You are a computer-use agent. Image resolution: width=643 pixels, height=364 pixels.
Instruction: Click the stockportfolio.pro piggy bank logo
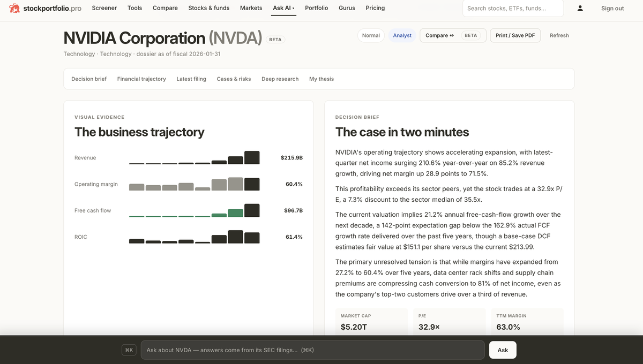pos(14,8)
